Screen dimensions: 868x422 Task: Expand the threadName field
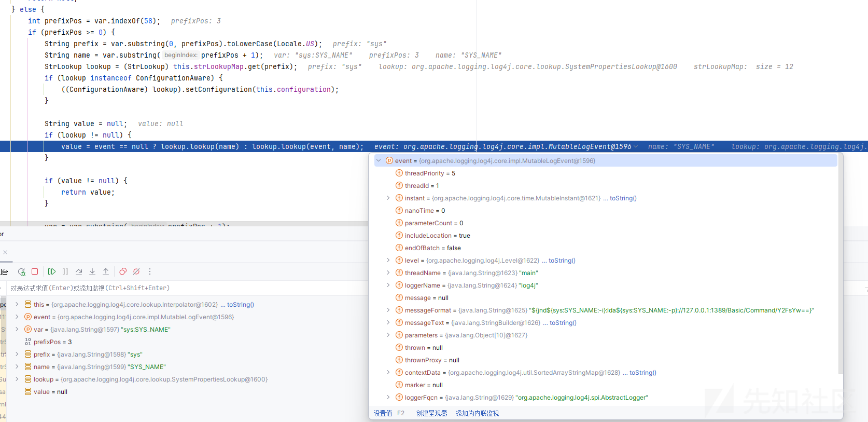tap(388, 273)
